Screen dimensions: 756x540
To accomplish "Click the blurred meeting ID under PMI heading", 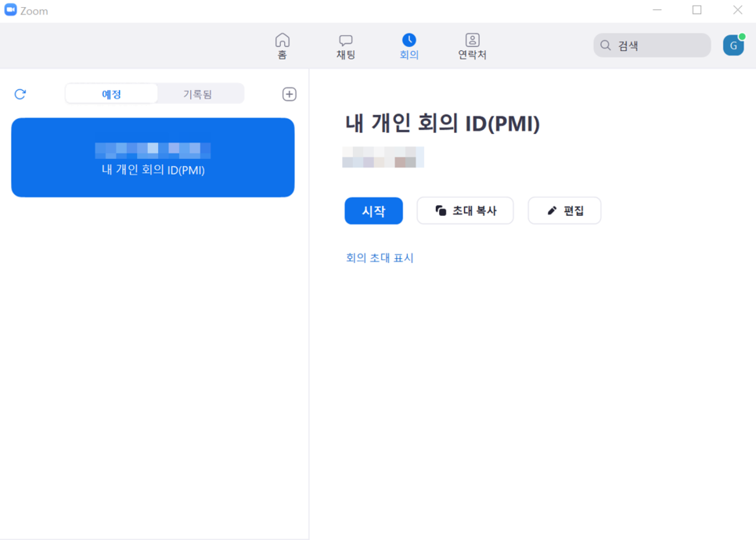I will 383,157.
